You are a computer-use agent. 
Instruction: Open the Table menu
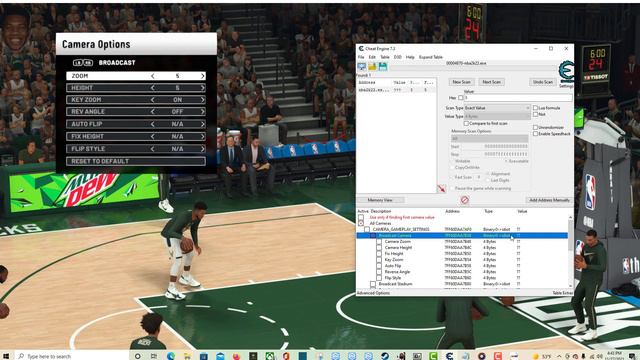click(385, 57)
